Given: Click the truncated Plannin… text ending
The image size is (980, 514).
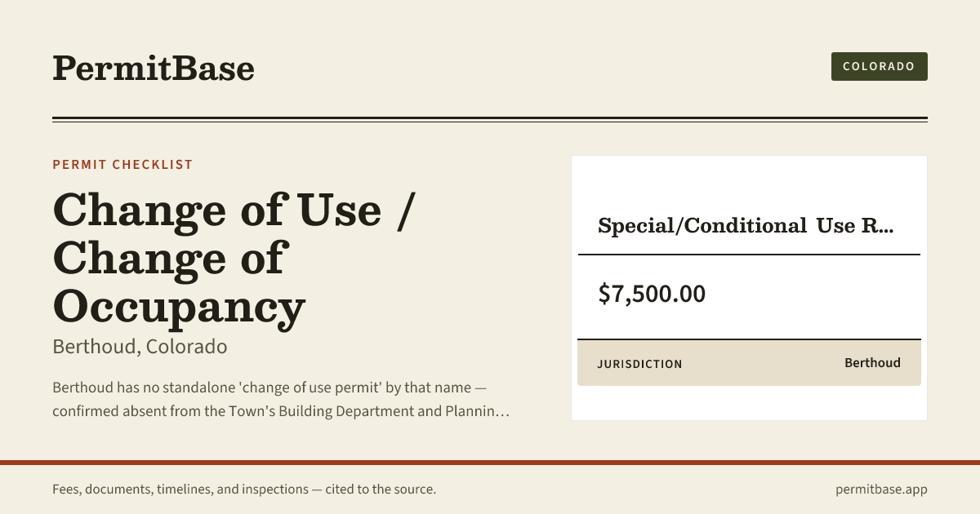Looking at the screenshot, I should (479, 410).
